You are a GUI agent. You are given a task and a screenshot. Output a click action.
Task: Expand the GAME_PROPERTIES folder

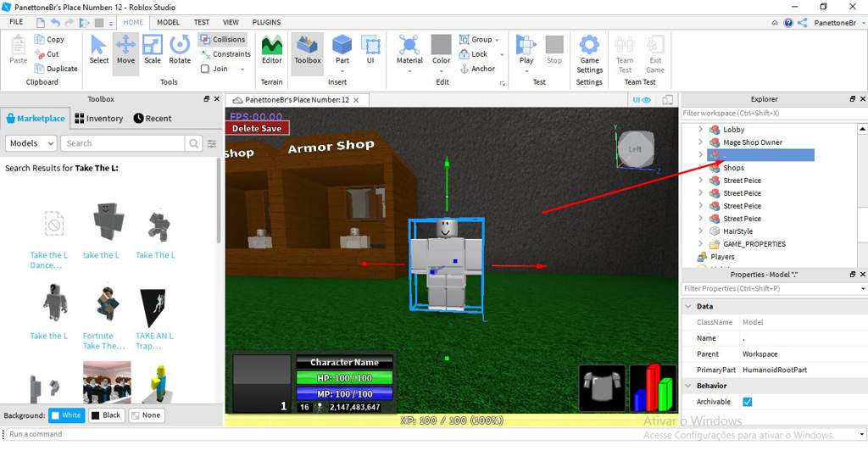[700, 243]
